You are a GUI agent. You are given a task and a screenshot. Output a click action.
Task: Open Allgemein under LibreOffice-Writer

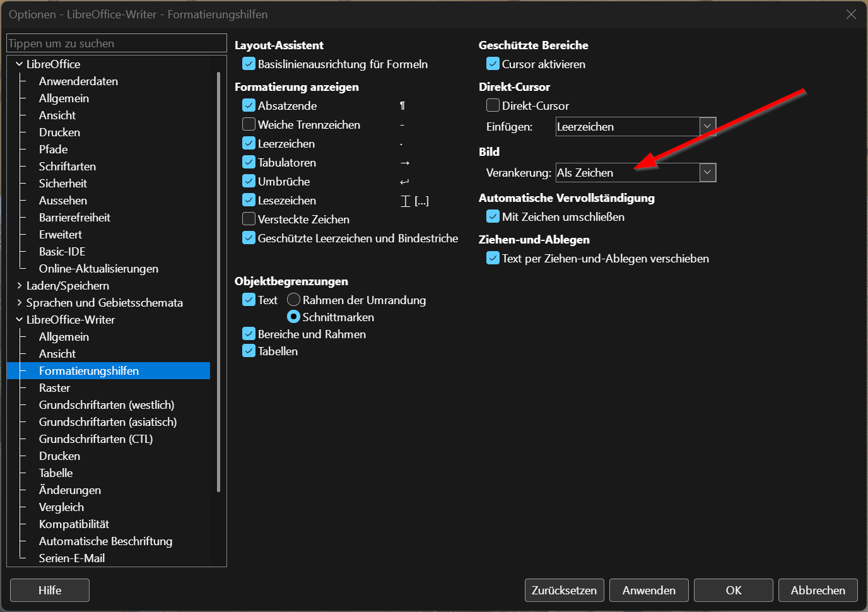[x=64, y=337]
